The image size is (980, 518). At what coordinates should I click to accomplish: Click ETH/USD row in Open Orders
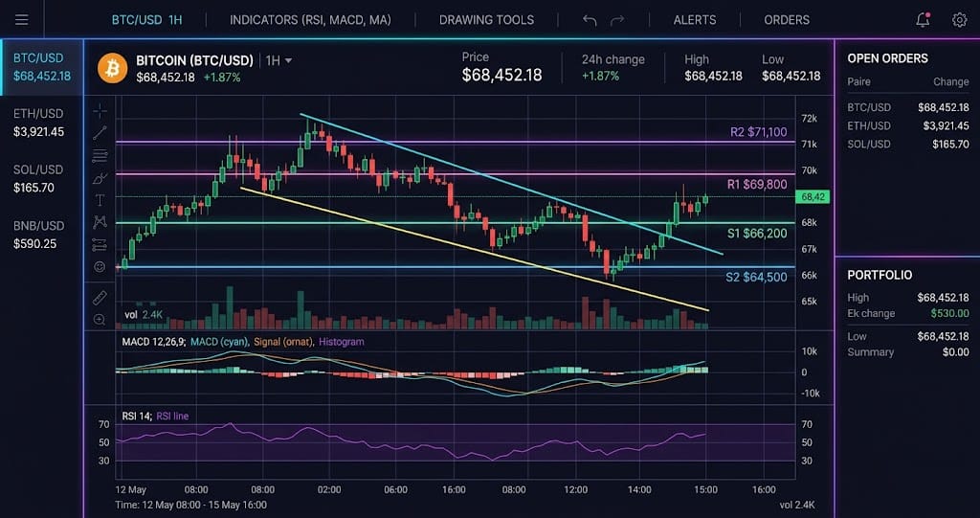coord(908,125)
